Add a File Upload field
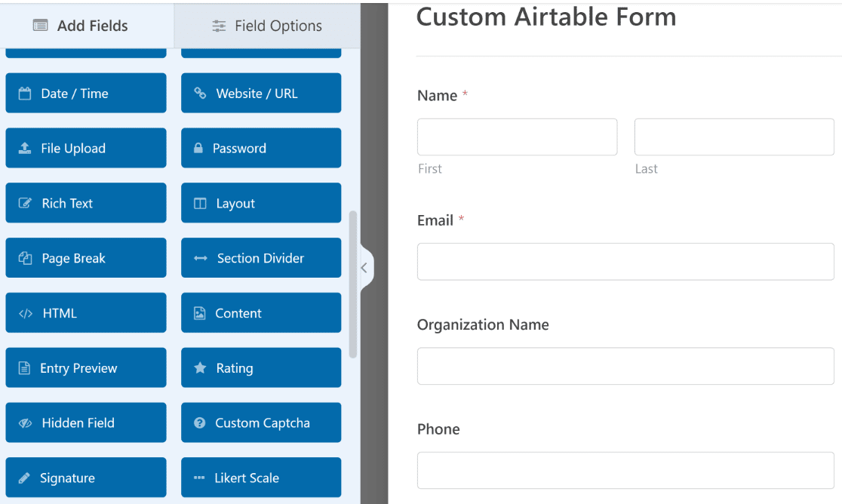The height and width of the screenshot is (504, 842). tap(86, 148)
